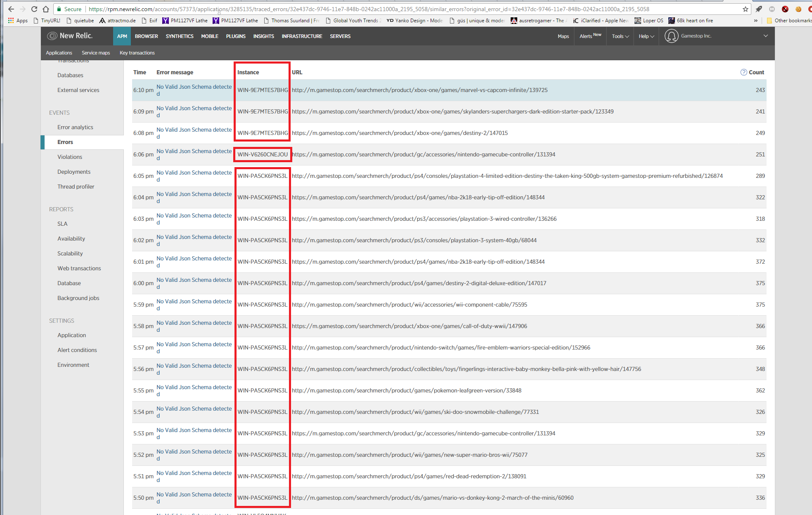This screenshot has height=515, width=812.
Task: Expand the Help dropdown
Action: pyautogui.click(x=646, y=36)
